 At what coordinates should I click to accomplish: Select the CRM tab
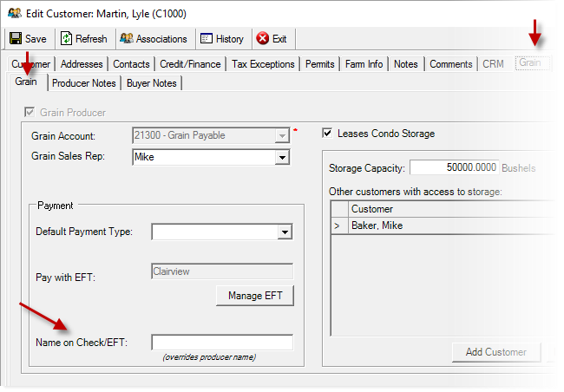493,64
